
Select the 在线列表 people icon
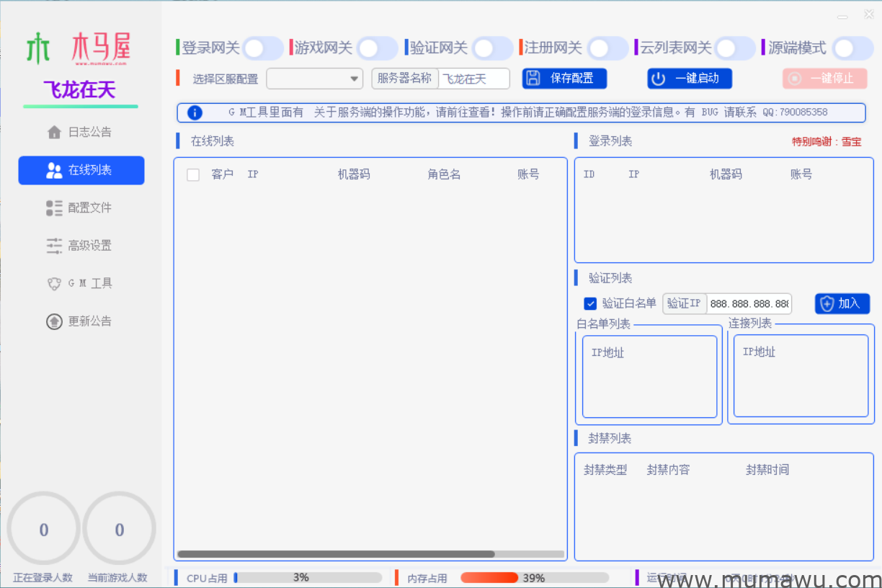coord(53,170)
